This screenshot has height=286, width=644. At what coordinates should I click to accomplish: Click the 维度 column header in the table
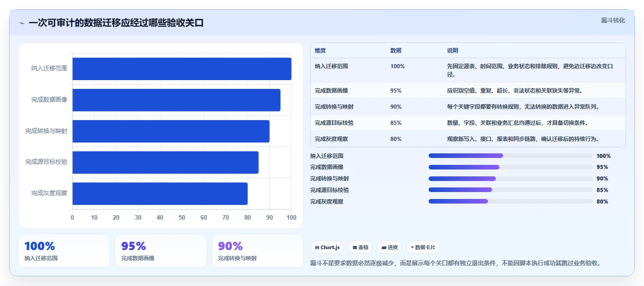tap(320, 51)
